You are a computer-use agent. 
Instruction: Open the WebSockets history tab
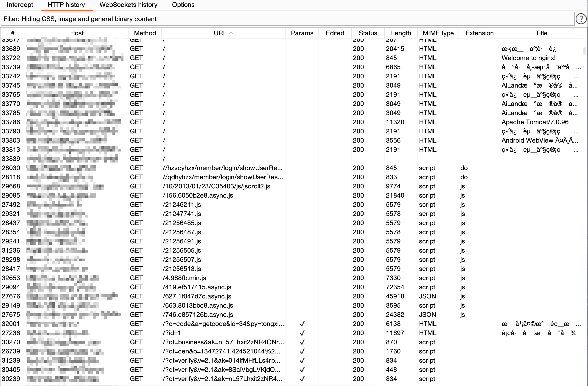[x=128, y=5]
